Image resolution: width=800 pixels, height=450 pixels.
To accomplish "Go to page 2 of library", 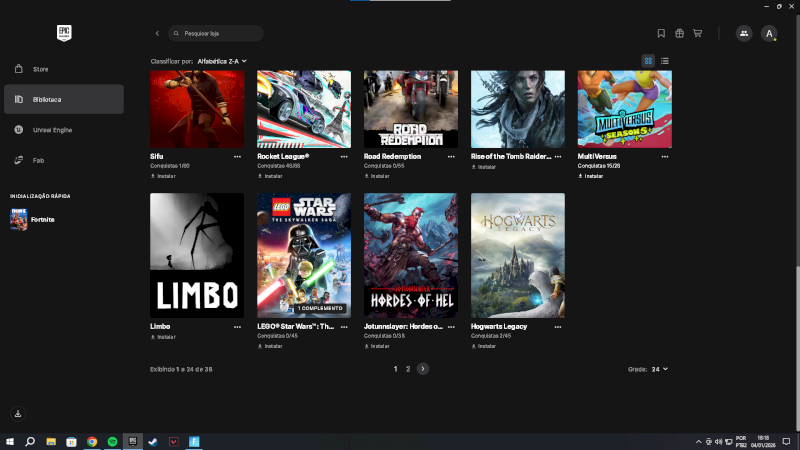I will click(x=408, y=369).
